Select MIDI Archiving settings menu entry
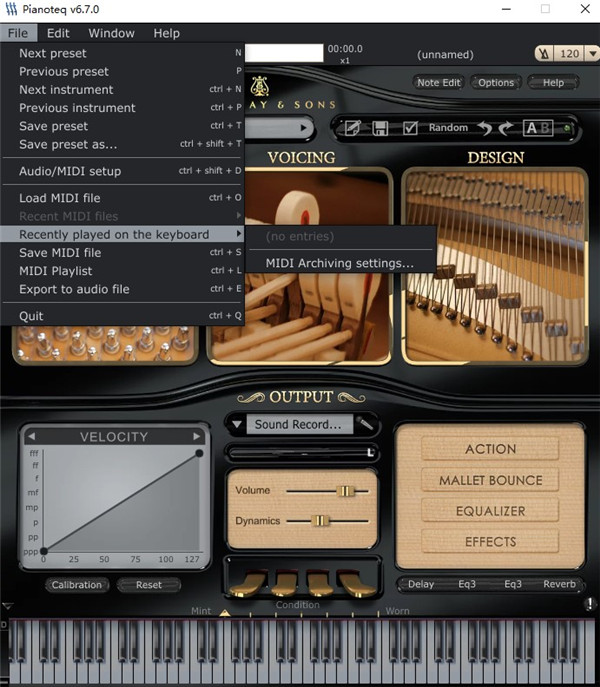 coord(339,263)
